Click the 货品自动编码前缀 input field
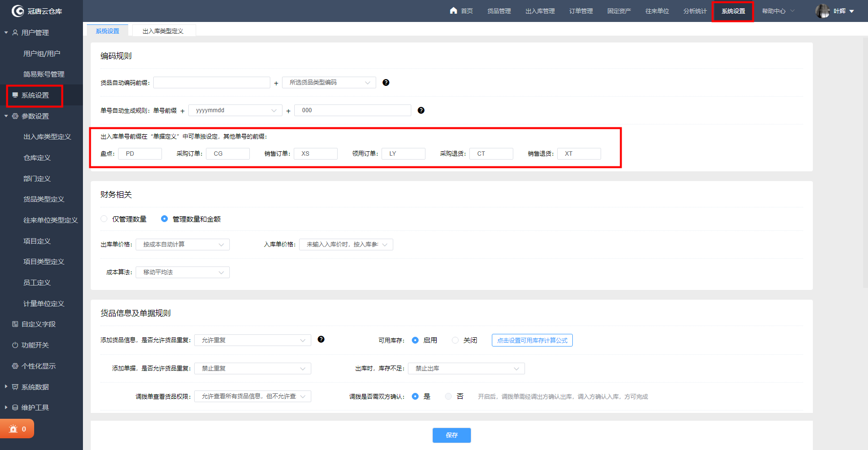This screenshot has height=450, width=868. point(212,82)
